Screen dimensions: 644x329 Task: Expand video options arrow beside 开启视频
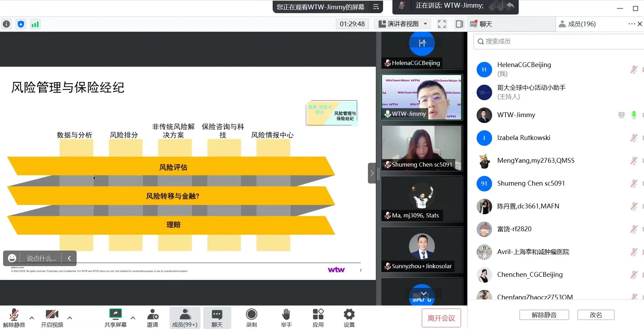[70, 318]
